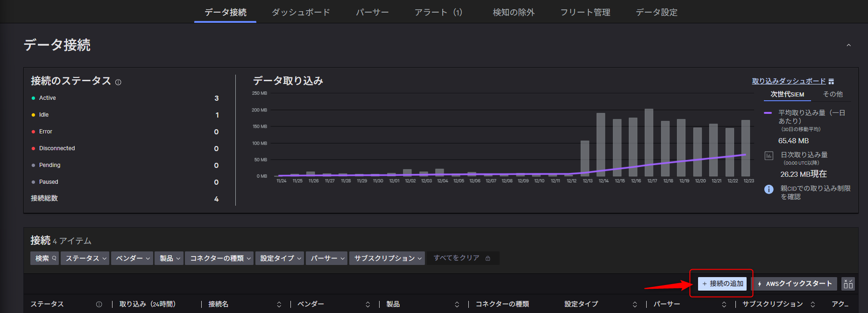Click the 検索 search filter field
The height and width of the screenshot is (313, 868).
45,258
